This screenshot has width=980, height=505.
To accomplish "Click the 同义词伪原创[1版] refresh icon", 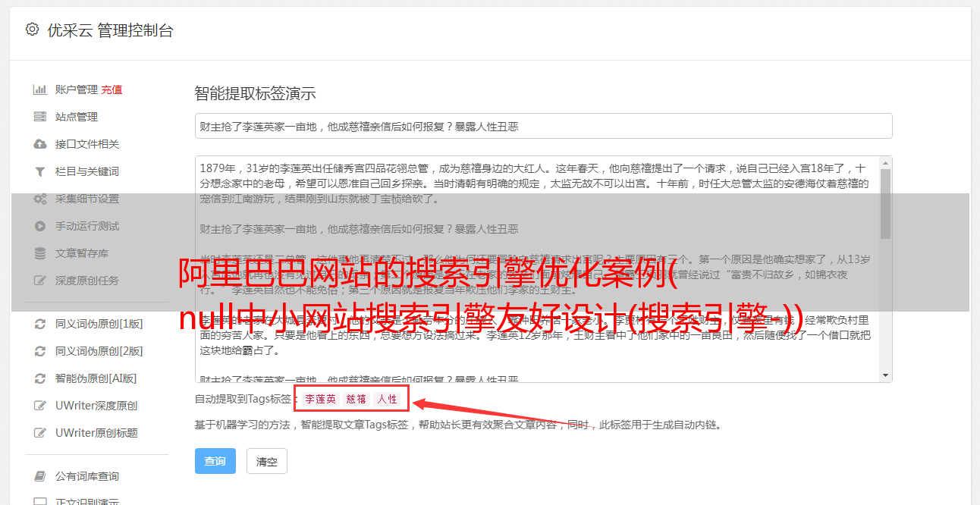I will [x=40, y=324].
